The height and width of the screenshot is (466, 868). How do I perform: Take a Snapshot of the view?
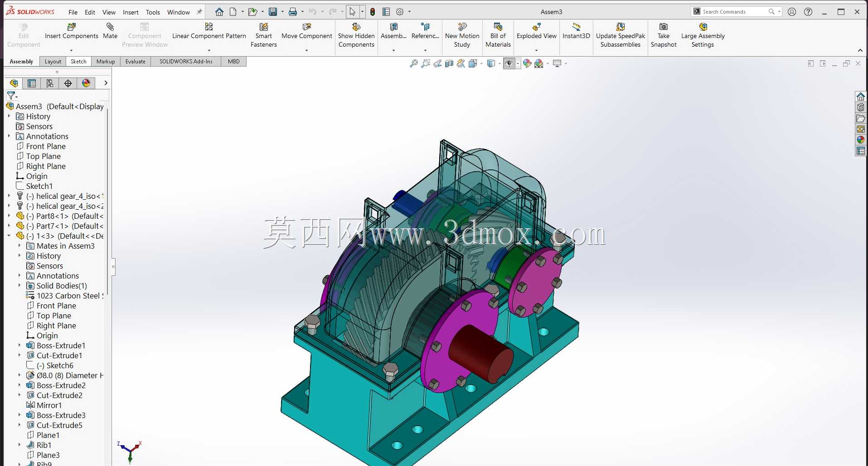pos(664,35)
